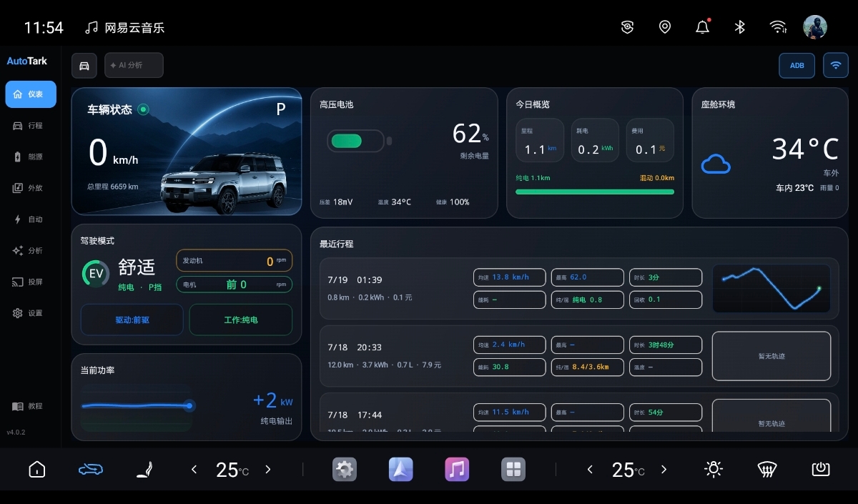
Task: Click the 驱动:前驱 button
Action: [x=132, y=320]
